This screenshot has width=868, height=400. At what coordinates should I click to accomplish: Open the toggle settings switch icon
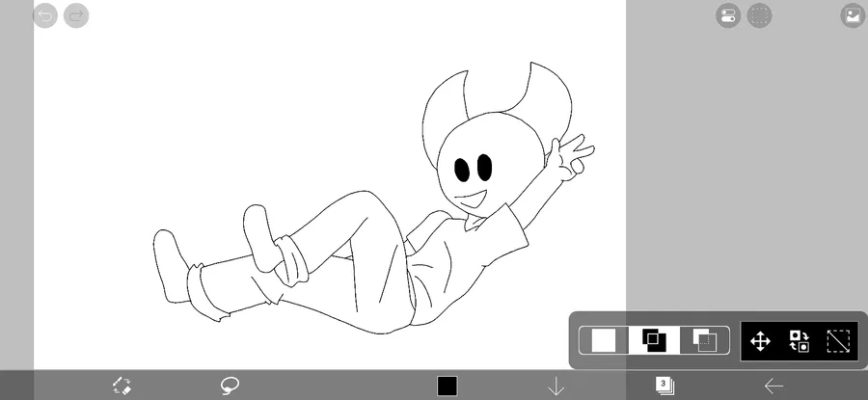(x=728, y=16)
